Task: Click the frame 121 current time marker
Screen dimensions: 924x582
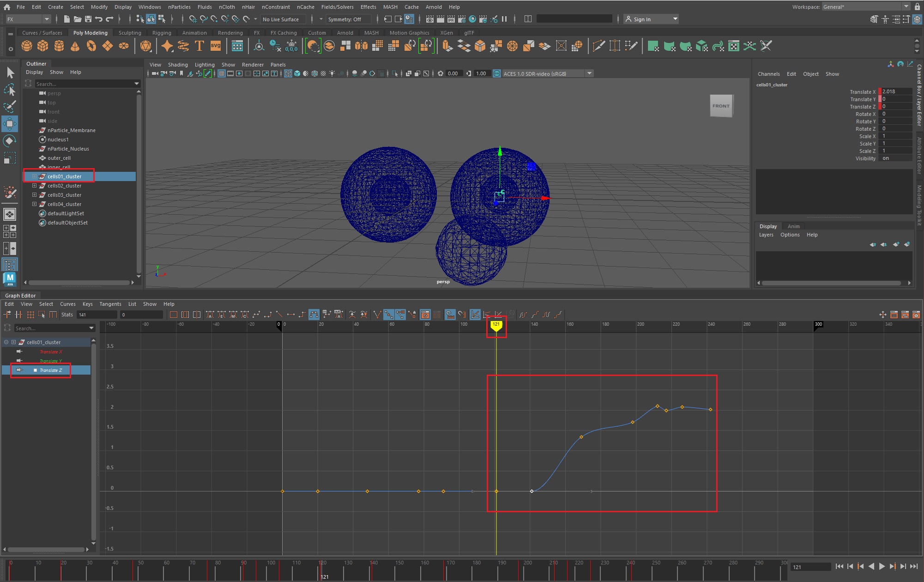Action: 496,325
